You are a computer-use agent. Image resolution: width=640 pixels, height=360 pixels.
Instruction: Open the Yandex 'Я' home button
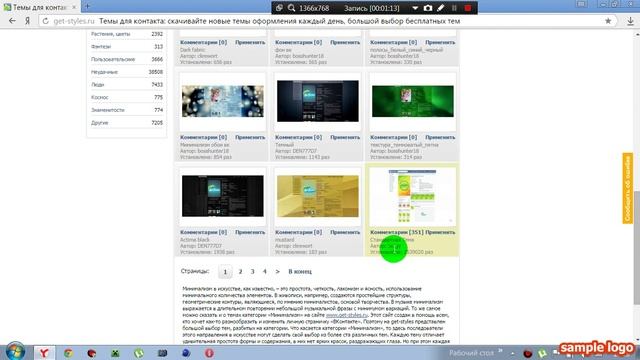[x=27, y=21]
